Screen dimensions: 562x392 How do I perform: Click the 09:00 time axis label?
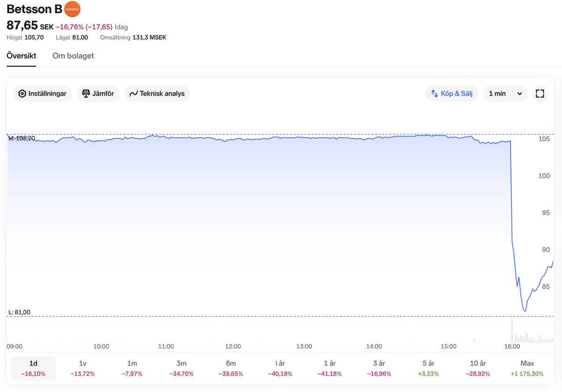[15, 347]
